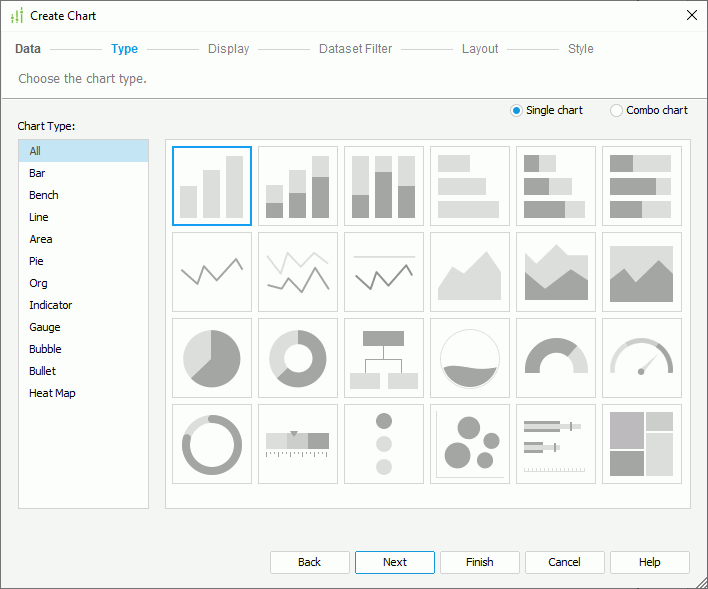Select the donut chart icon
This screenshot has height=589, width=708.
(x=297, y=358)
